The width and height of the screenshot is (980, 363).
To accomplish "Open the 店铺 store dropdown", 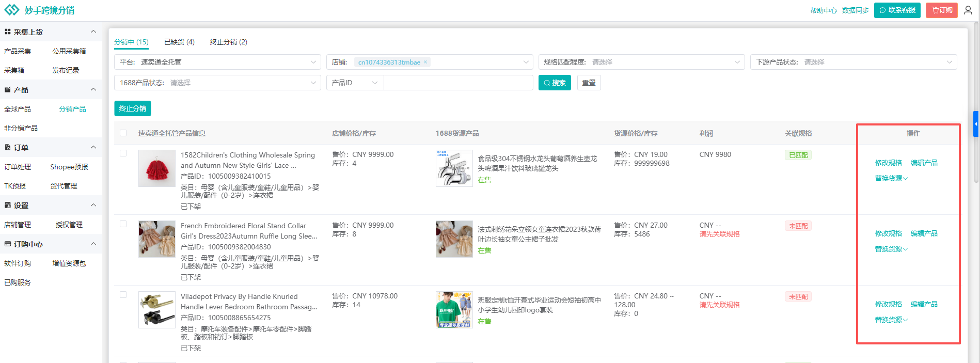I will tap(430, 62).
